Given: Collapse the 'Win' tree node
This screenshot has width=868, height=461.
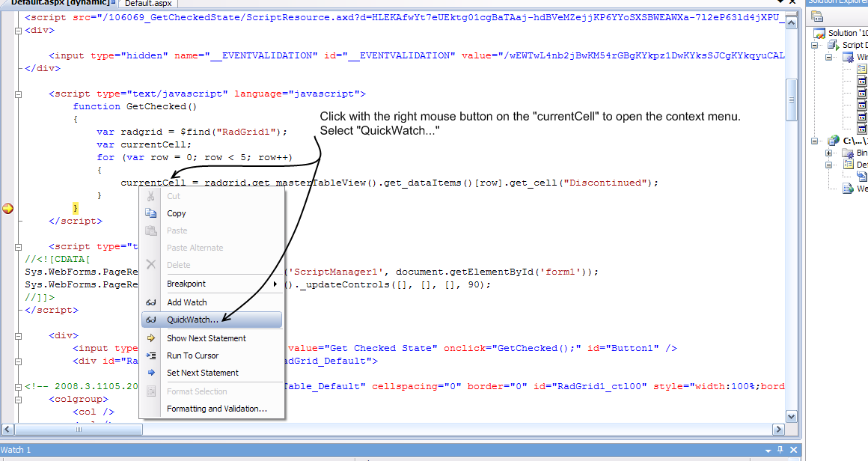Looking at the screenshot, I should 828,57.
